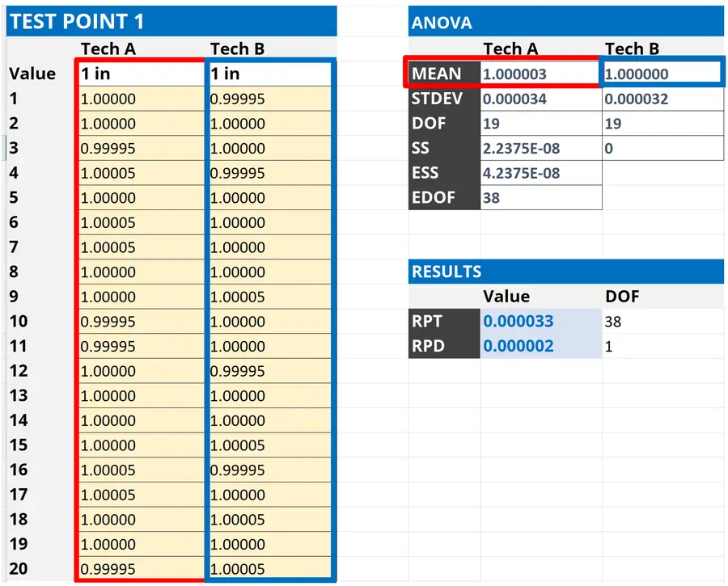Click Tech B cell in row 10
Screen dimensions: 728x586
[x=270, y=321]
